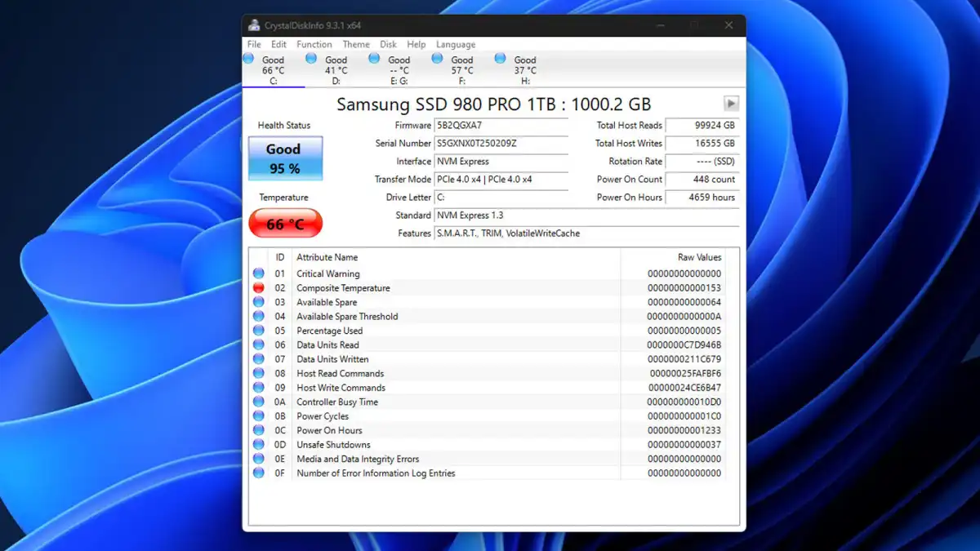
Task: Open the Edit menu
Action: (279, 45)
